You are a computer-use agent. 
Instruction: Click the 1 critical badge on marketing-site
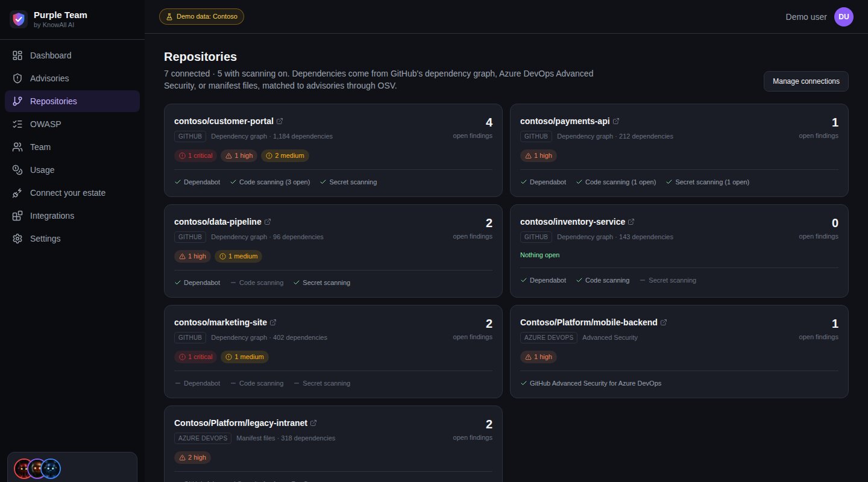[195, 357]
